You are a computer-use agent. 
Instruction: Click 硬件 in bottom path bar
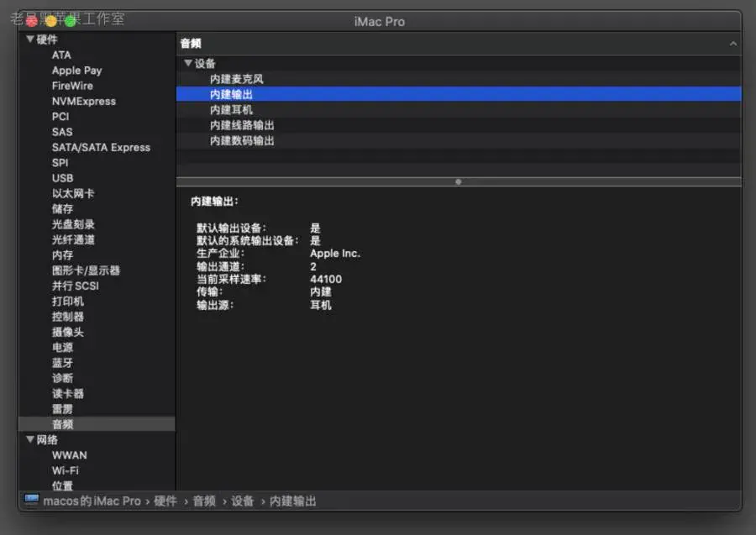(x=165, y=501)
